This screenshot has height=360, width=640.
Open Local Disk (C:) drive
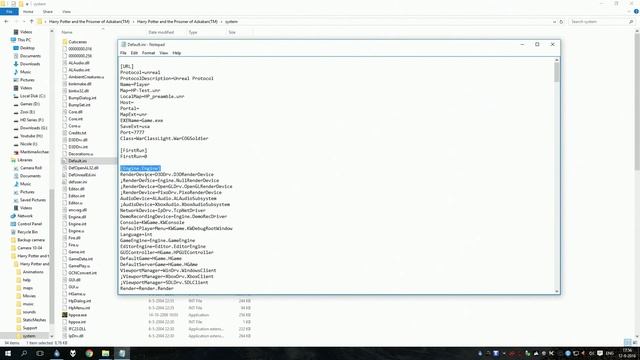tap(32, 96)
